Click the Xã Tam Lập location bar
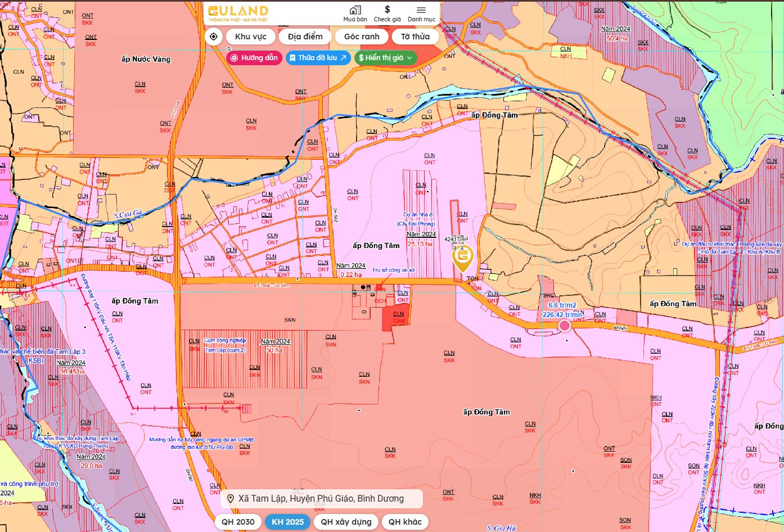The image size is (784, 532). pos(321,499)
